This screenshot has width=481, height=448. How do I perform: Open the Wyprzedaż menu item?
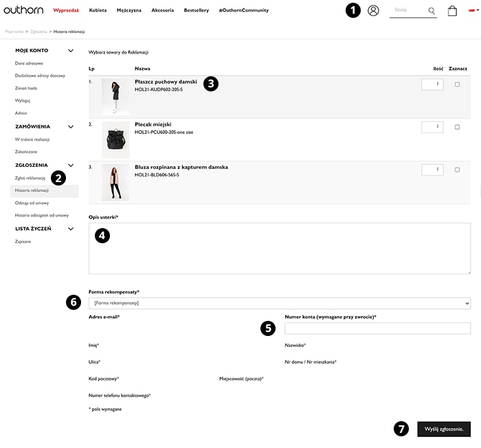click(x=66, y=10)
